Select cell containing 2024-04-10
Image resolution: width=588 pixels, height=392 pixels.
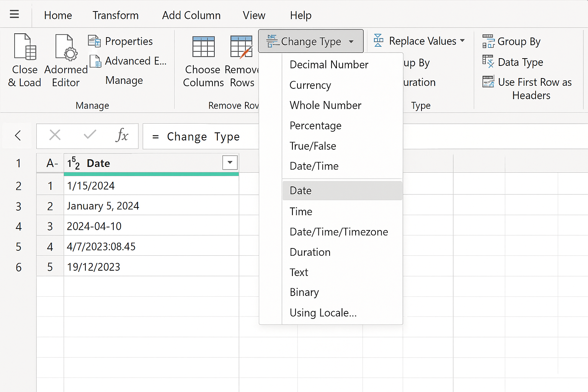click(151, 226)
